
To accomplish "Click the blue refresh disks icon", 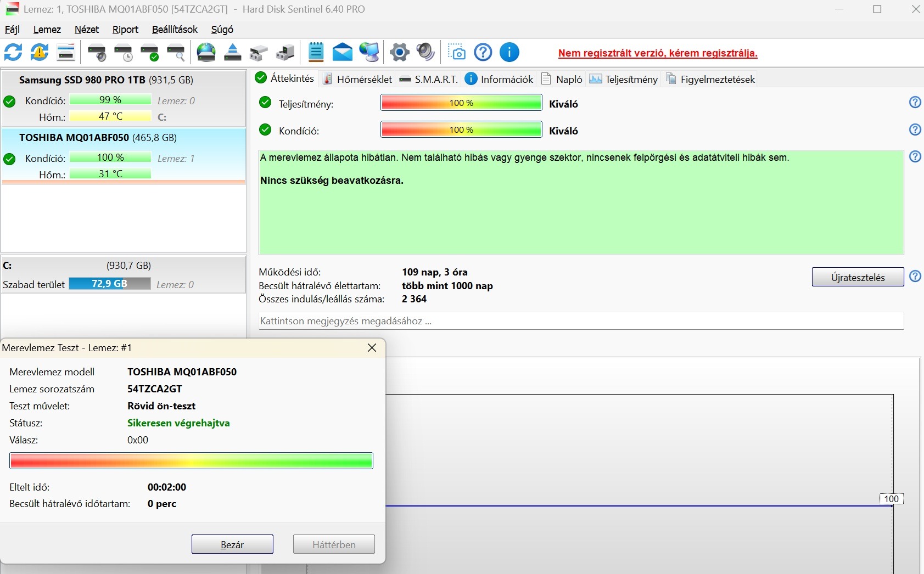I will [x=13, y=53].
